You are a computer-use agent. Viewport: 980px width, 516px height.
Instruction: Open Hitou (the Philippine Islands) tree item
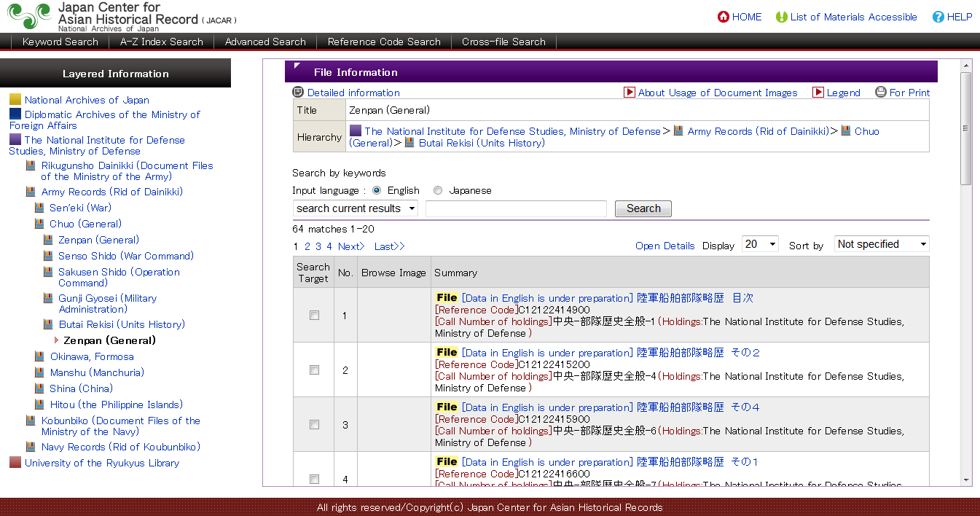117,404
